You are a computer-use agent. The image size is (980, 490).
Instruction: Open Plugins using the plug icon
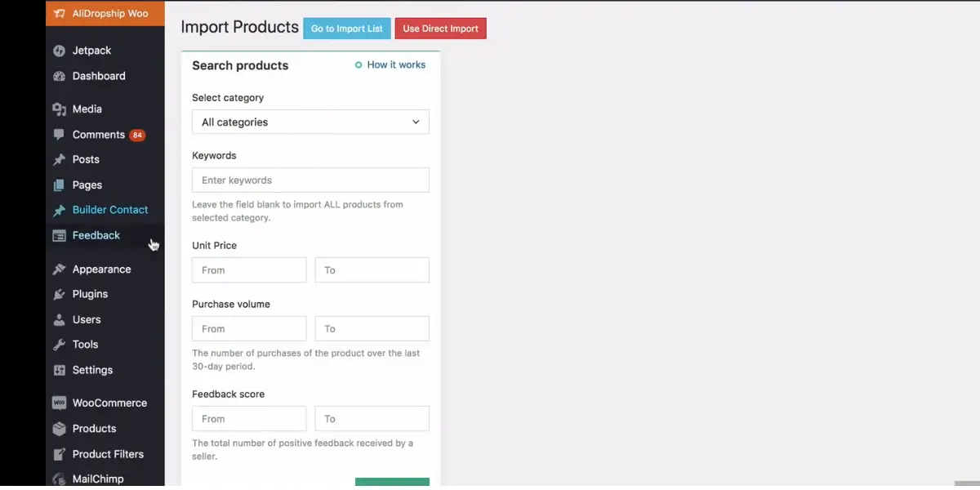click(59, 294)
